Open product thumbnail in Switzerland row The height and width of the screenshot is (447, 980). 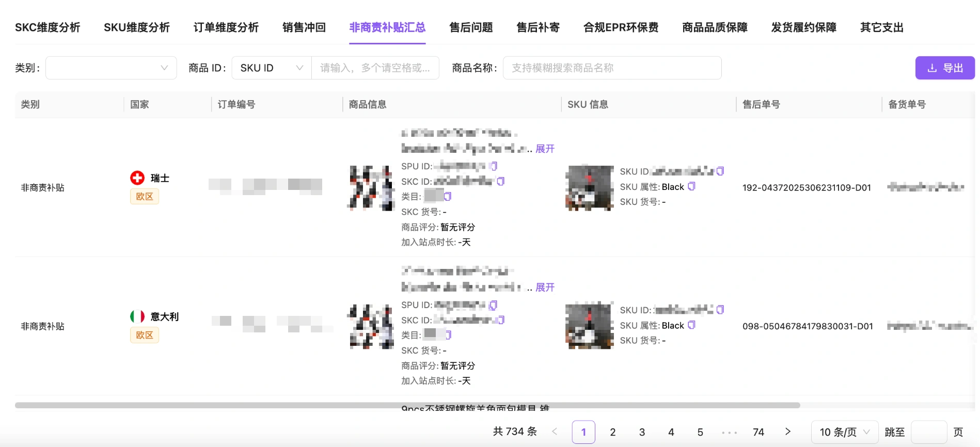pos(371,188)
